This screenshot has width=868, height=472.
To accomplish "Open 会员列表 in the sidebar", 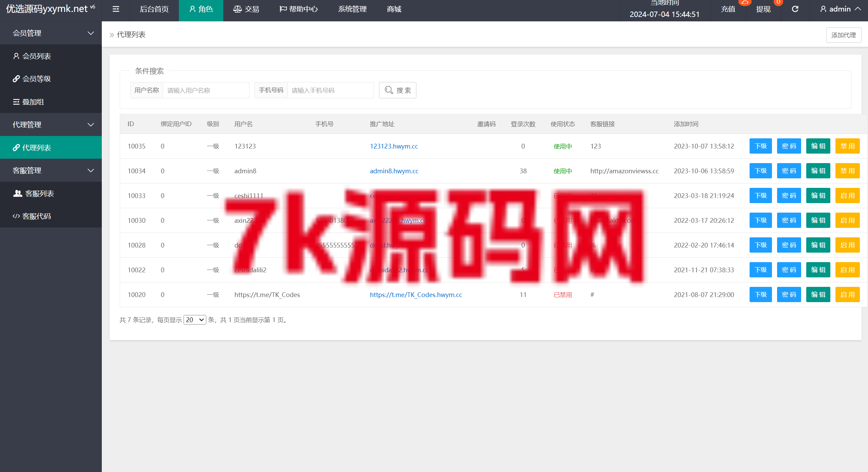I will pos(51,56).
